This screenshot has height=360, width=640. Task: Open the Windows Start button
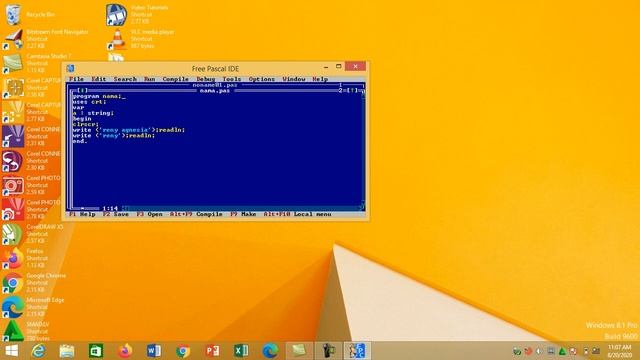click(x=12, y=351)
